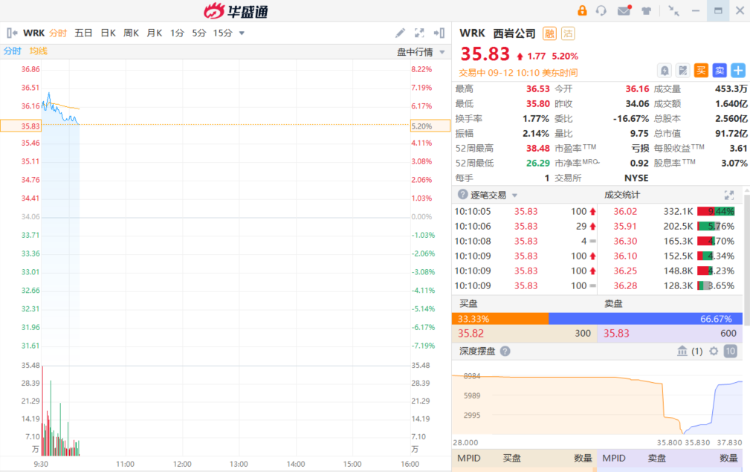This screenshot has height=472, width=750.
Task: Switch to the 日K chart tab
Action: click(x=107, y=33)
